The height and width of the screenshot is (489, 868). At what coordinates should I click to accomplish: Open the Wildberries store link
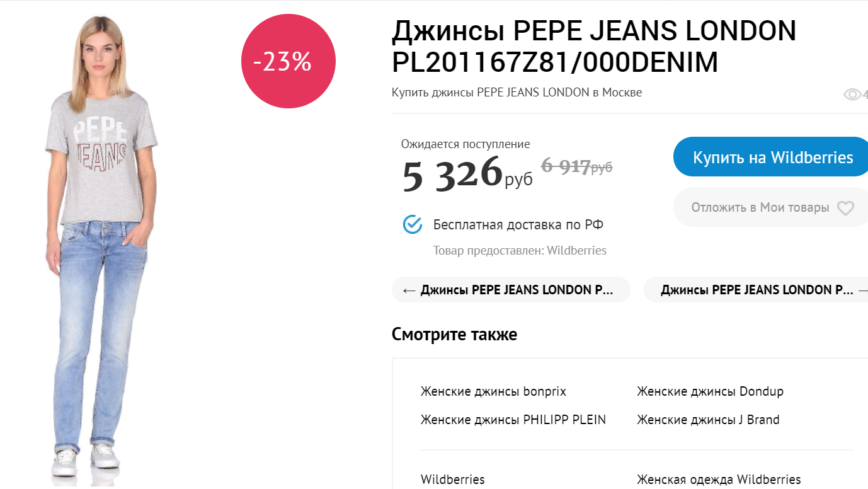453,480
